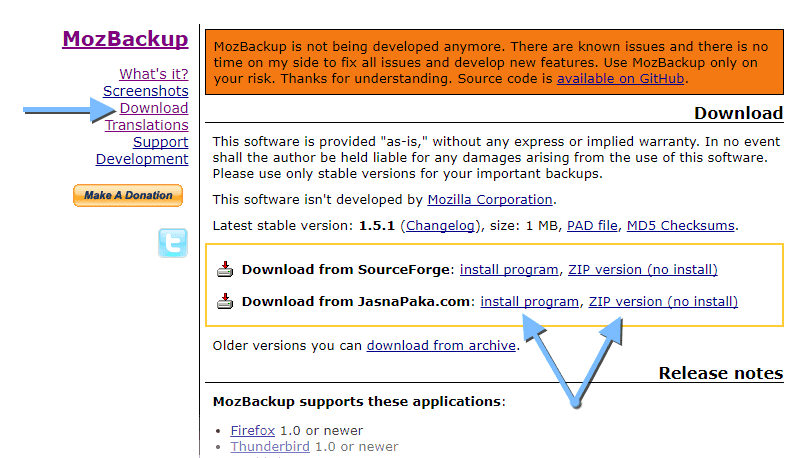802x458 pixels.
Task: Click the Twitter bird icon
Action: [173, 243]
